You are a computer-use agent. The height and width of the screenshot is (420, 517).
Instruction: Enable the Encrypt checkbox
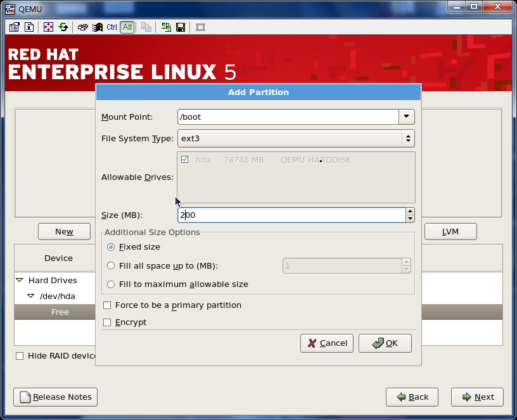click(107, 322)
